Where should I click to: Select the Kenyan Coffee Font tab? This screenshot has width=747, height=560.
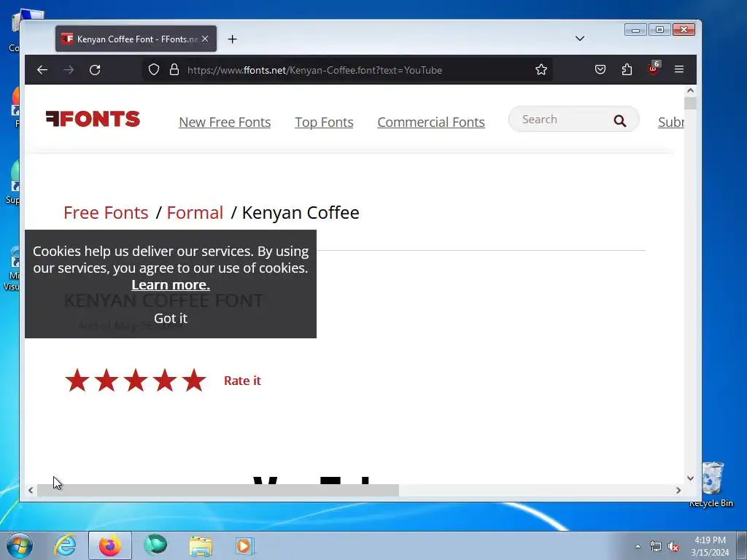coord(136,39)
